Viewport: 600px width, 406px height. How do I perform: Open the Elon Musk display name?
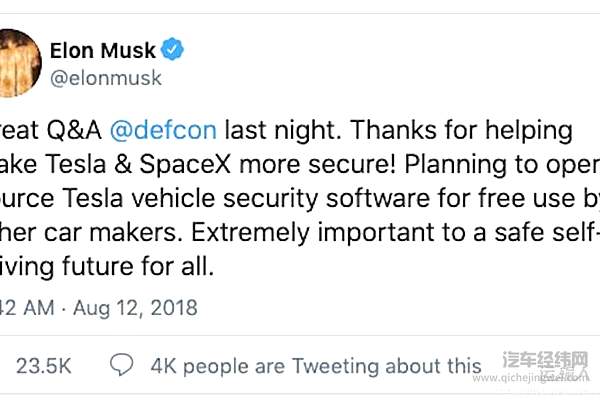click(115, 48)
